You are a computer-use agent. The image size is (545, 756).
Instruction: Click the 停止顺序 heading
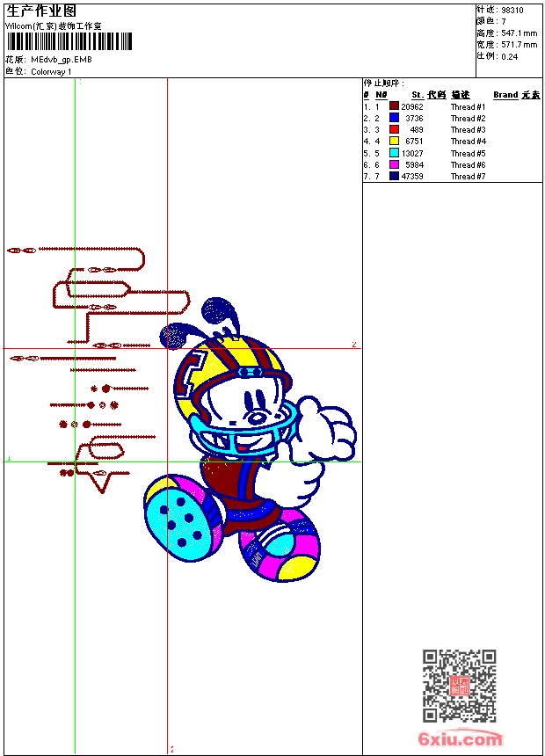point(384,84)
